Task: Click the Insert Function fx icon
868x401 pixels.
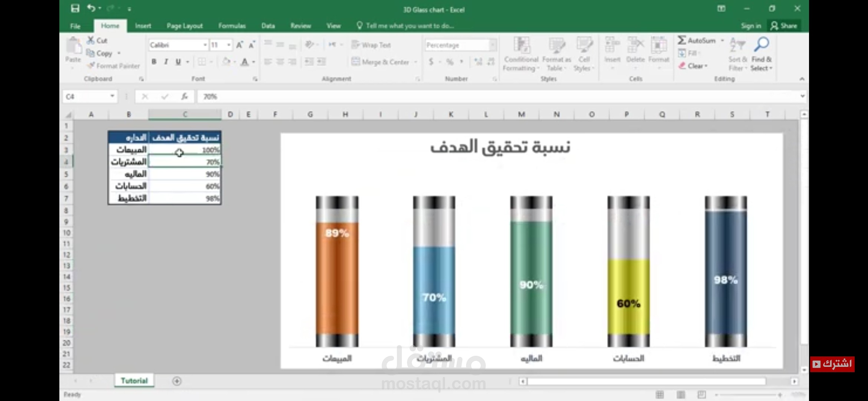Action: pyautogui.click(x=184, y=97)
